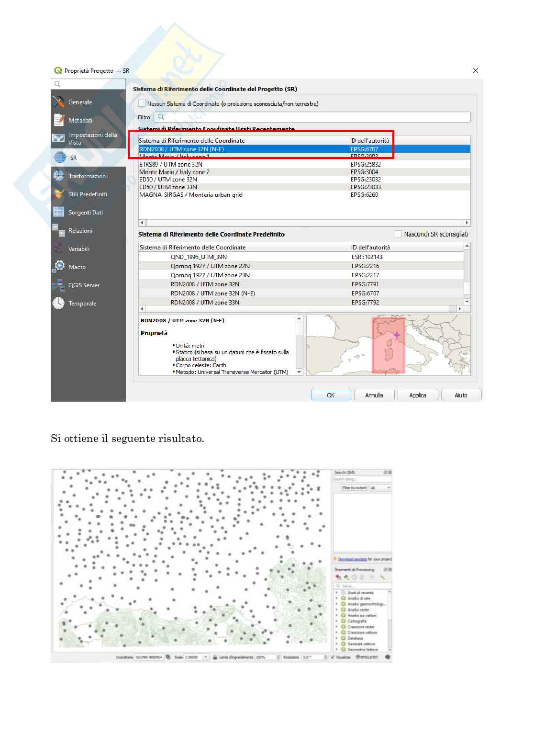Open the Sorgenti Dati section icon
This screenshot has height=756, width=534.
[59, 212]
